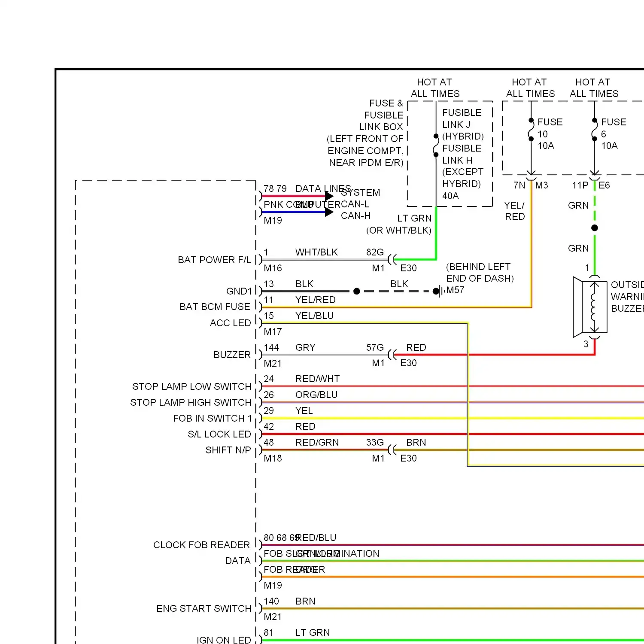Click the blue CAN-H data line arrowhead
Viewport: 644px width, 644px height.
(x=329, y=212)
